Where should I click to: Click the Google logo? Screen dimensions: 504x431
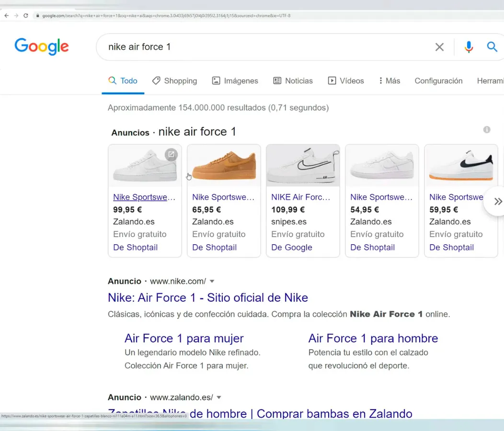[x=42, y=46]
